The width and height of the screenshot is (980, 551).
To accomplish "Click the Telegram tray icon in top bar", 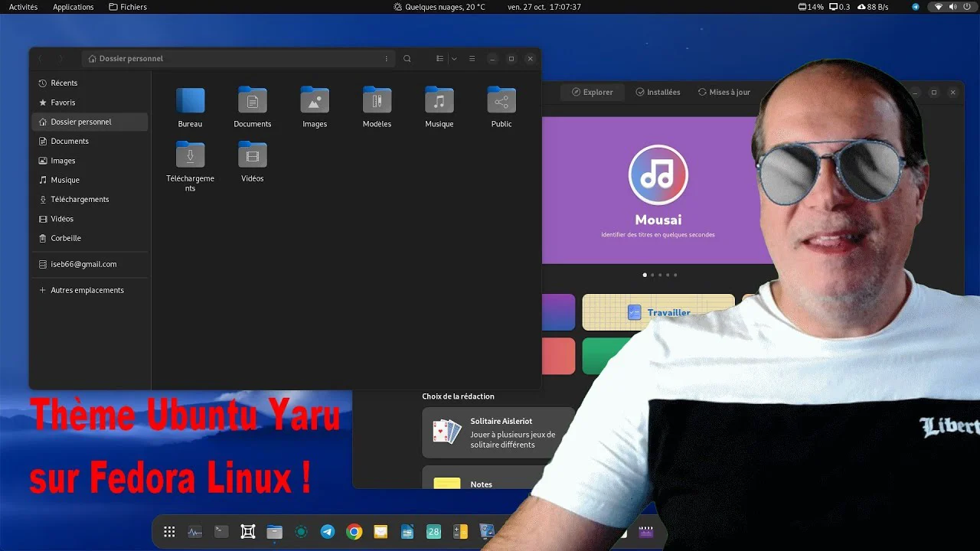I will point(916,7).
